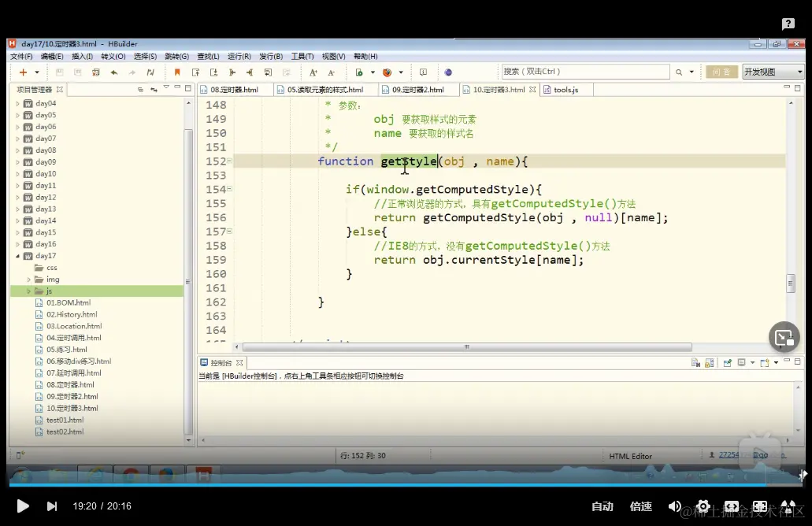Skip to next video with the next button
Viewport: 812px width, 526px height.
click(x=52, y=506)
